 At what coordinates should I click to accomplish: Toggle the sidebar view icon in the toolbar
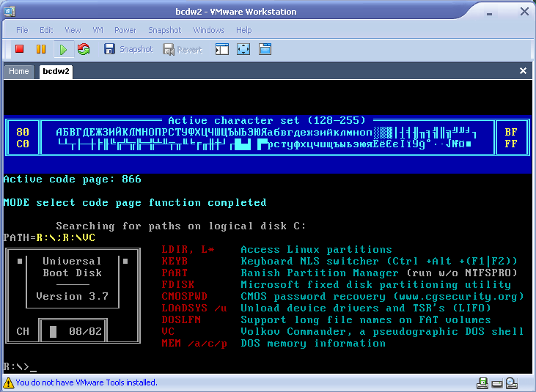(222, 49)
